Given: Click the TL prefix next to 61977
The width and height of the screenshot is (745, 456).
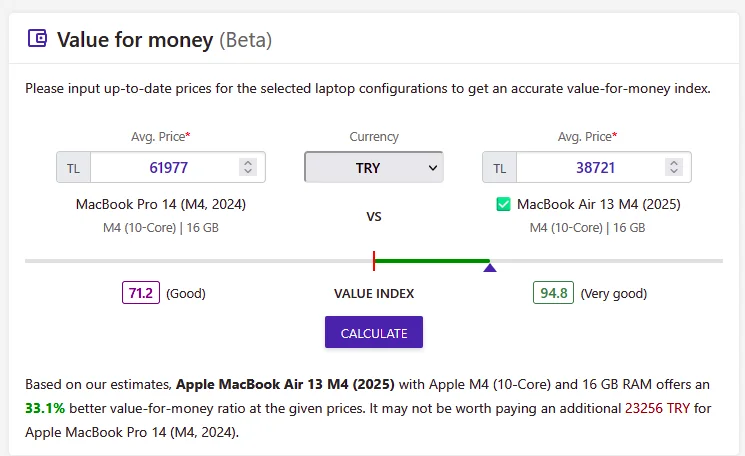Looking at the screenshot, I should [x=73, y=168].
